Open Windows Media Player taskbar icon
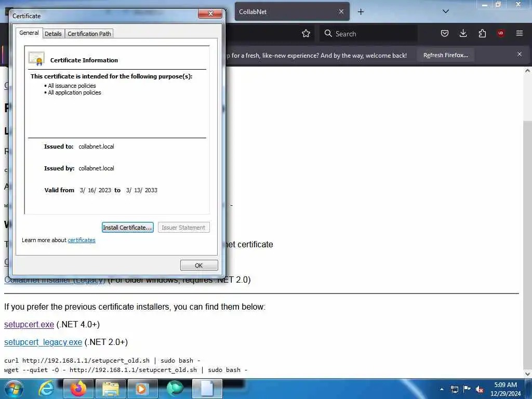532x399 pixels. pos(142,389)
